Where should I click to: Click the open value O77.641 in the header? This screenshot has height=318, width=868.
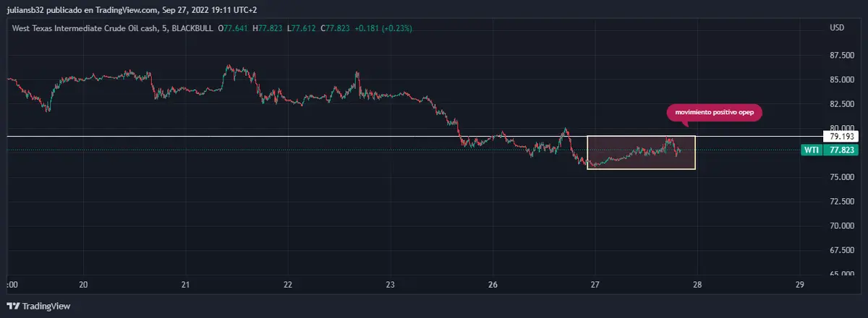(x=234, y=28)
